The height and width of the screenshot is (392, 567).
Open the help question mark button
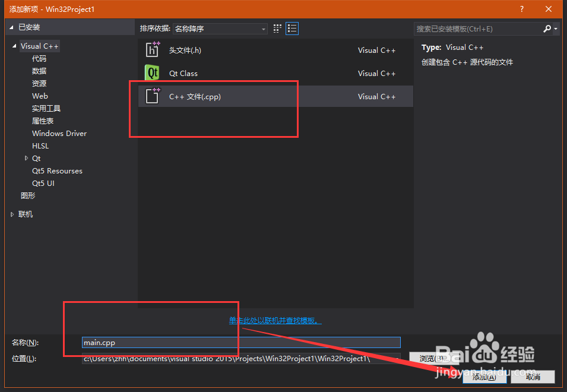pyautogui.click(x=521, y=9)
